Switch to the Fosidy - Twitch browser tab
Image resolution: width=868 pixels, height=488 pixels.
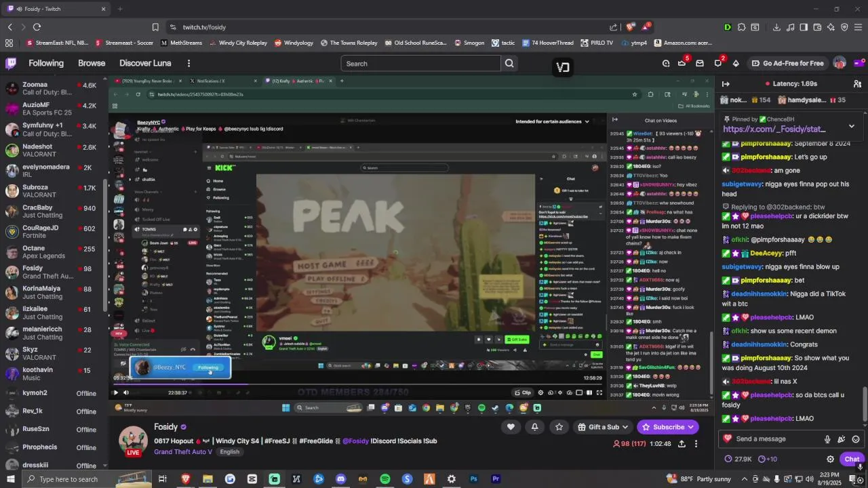pyautogui.click(x=56, y=9)
